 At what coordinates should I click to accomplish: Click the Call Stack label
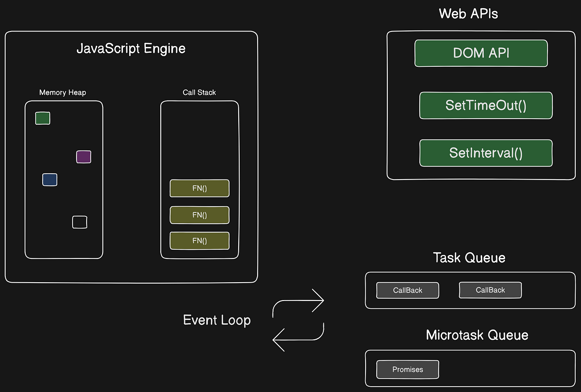(x=199, y=92)
